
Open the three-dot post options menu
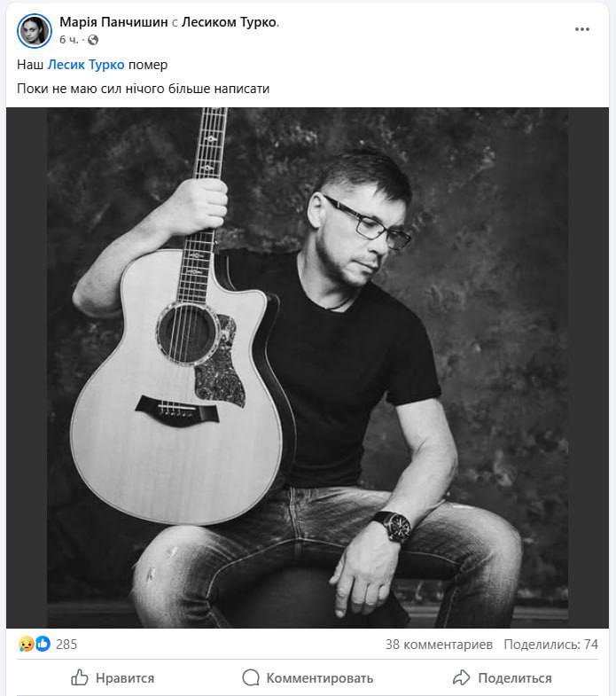tap(581, 29)
